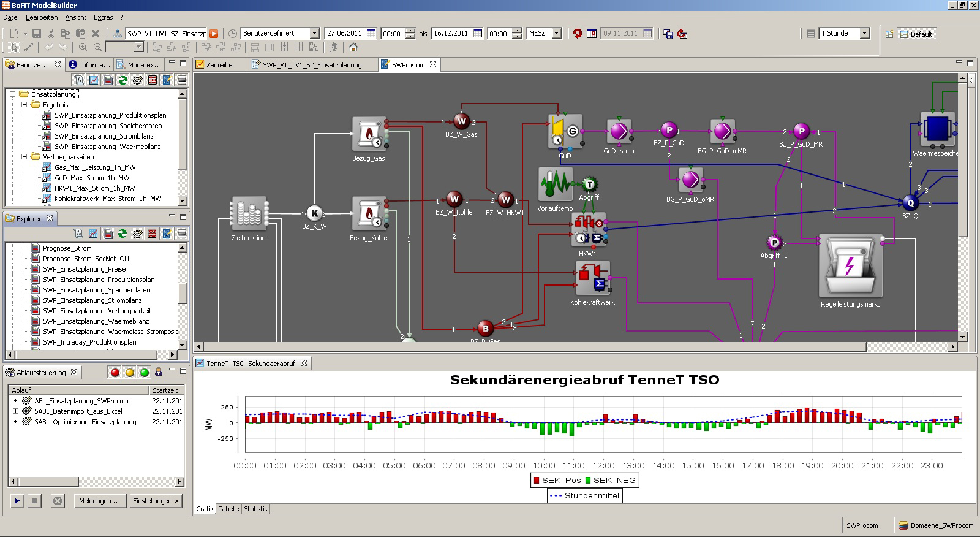Screen dimensions: 980x537
Task: Open the 1 Stunde interval dropdown
Action: coord(864,33)
